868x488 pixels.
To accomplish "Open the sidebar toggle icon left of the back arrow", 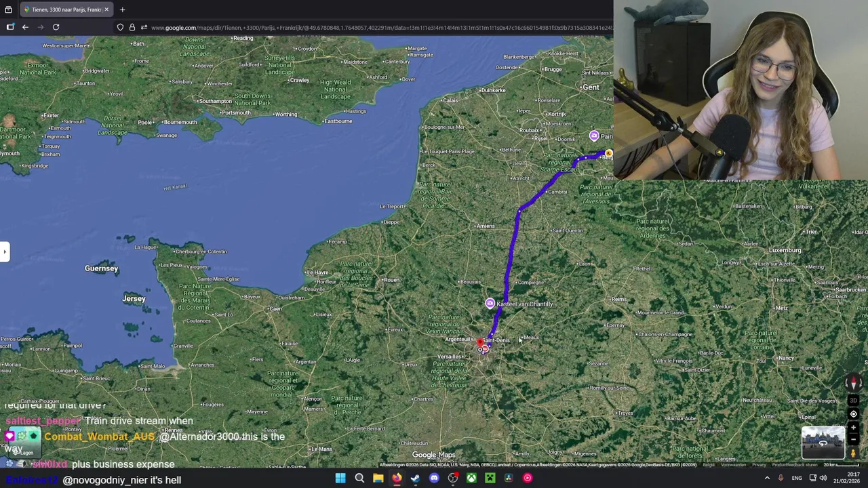I will 9,27.
